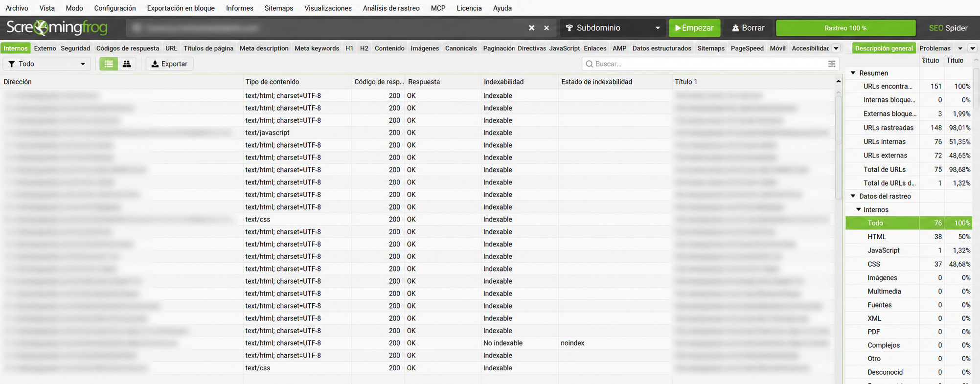
Task: Click the Borrar button
Action: (x=748, y=28)
